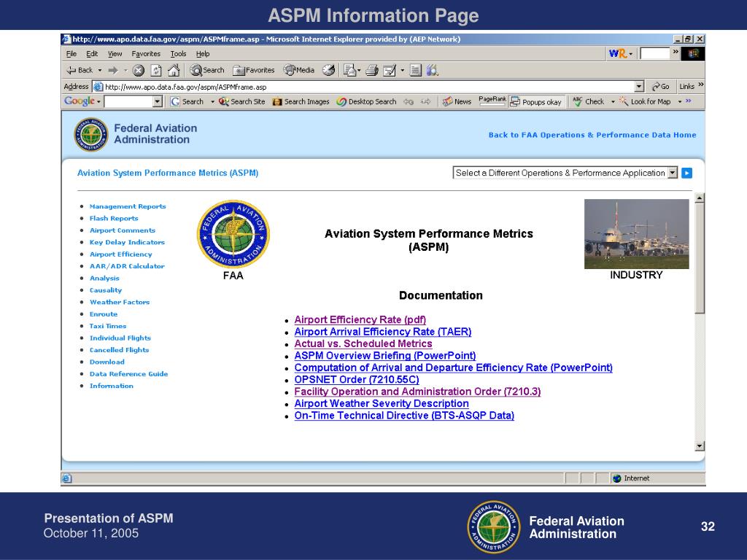
Task: Click Google toolbar Search button
Action: [x=187, y=101]
